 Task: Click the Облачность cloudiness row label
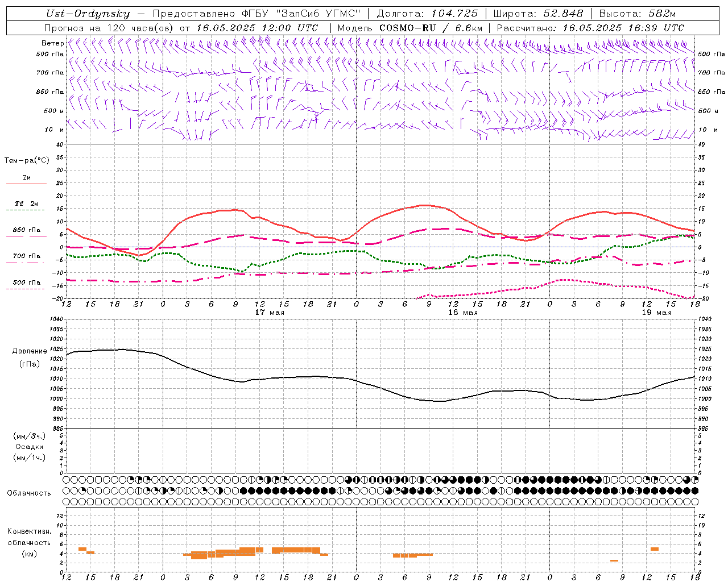(x=29, y=493)
